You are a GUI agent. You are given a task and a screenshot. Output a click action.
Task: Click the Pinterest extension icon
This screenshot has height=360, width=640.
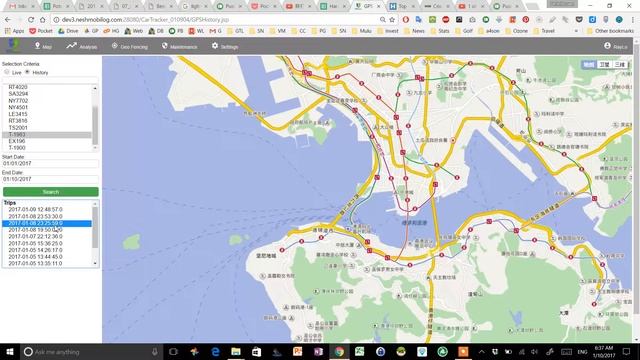tap(526, 20)
